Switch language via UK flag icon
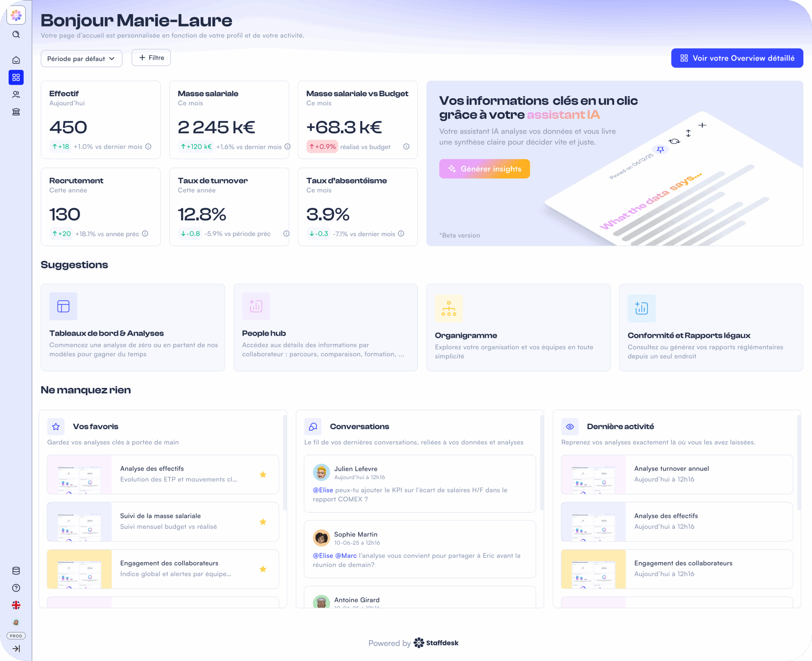This screenshot has width=812, height=661. click(x=16, y=605)
